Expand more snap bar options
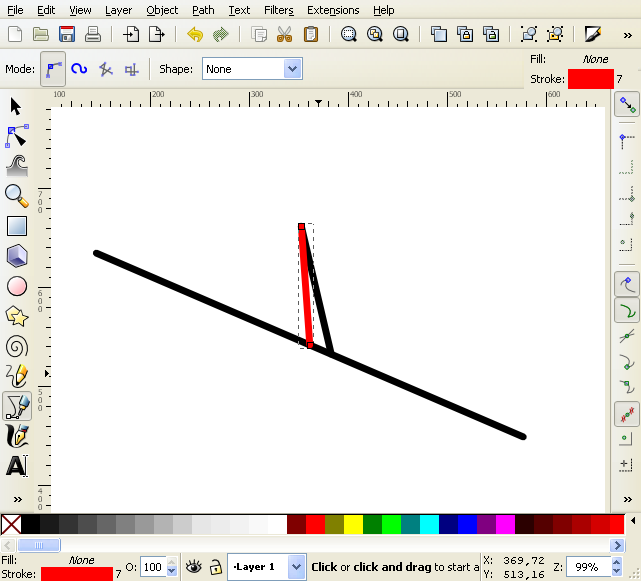 click(x=628, y=499)
